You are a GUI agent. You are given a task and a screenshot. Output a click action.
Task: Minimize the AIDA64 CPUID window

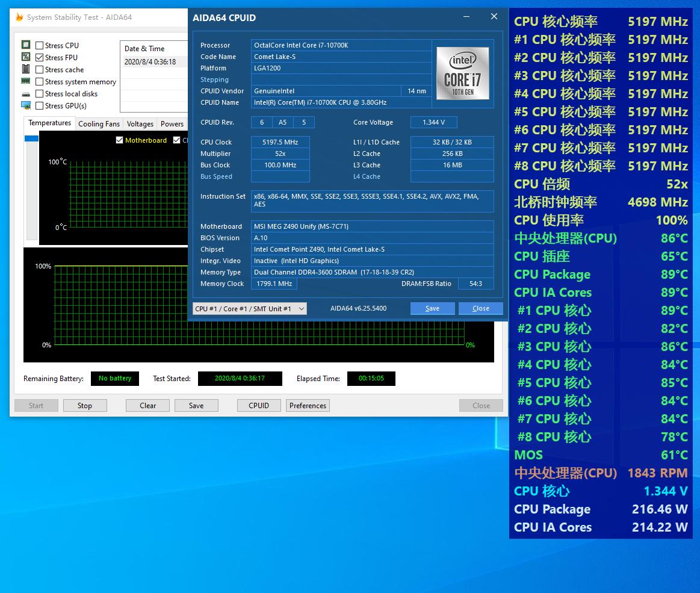pos(466,16)
